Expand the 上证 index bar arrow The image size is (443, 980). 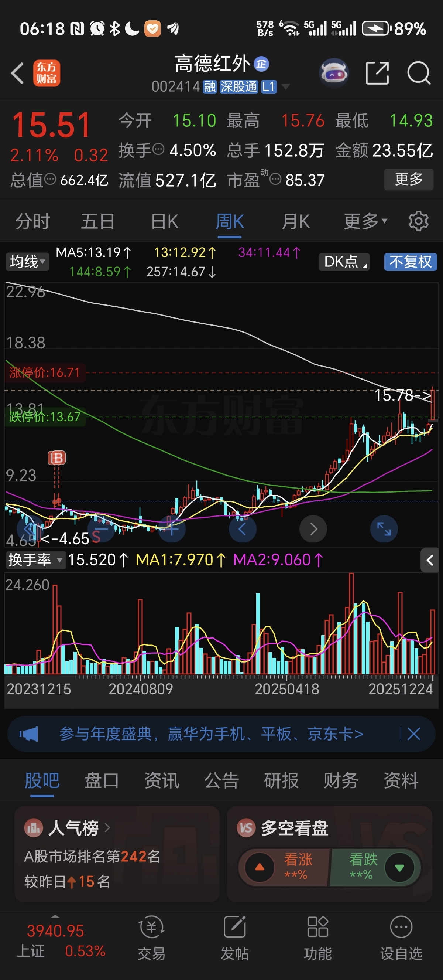[55, 916]
